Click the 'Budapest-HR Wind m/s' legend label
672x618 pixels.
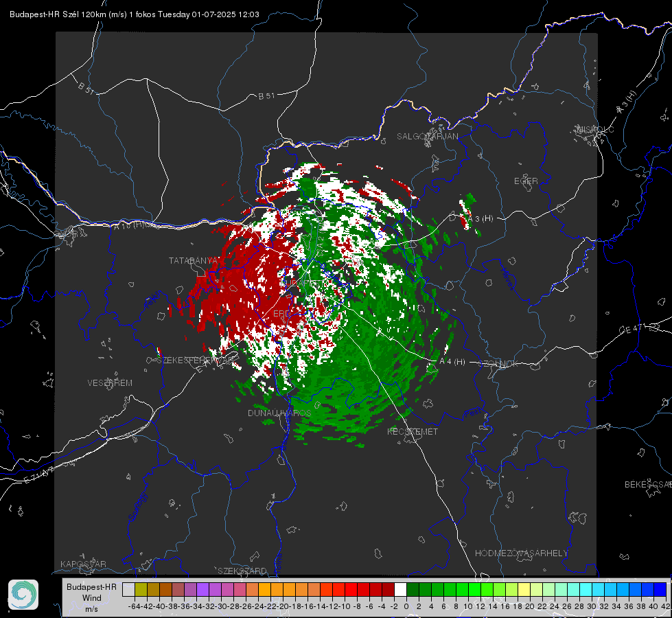coord(92,597)
